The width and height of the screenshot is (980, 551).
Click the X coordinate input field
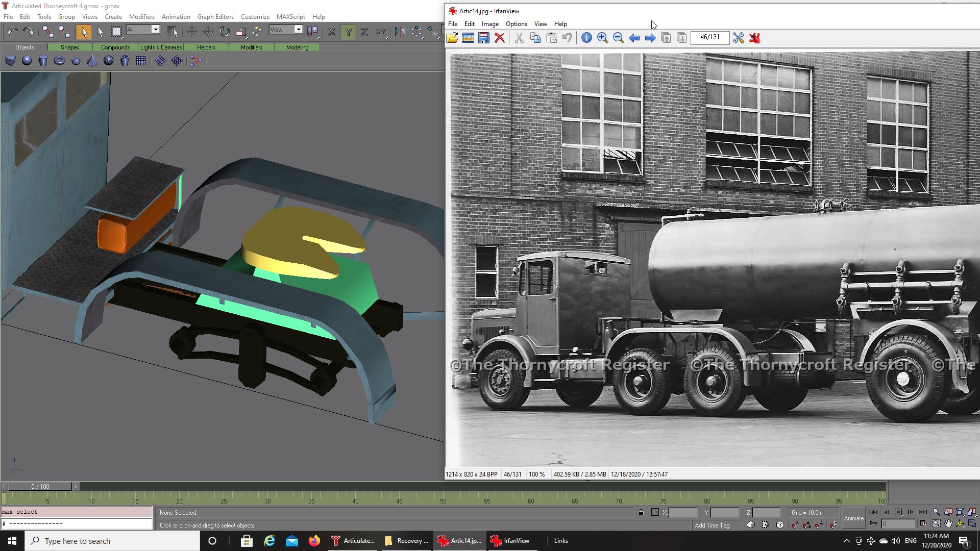[x=682, y=513]
